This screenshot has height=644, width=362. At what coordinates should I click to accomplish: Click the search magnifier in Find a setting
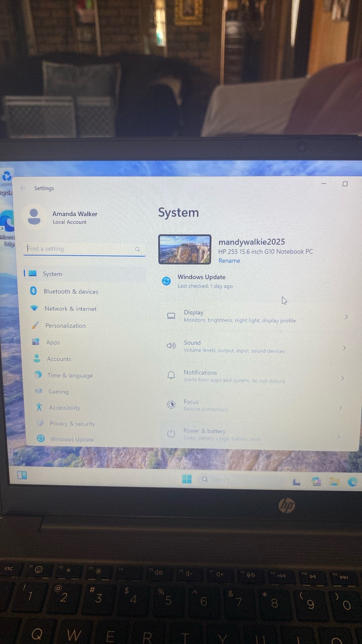(x=137, y=249)
